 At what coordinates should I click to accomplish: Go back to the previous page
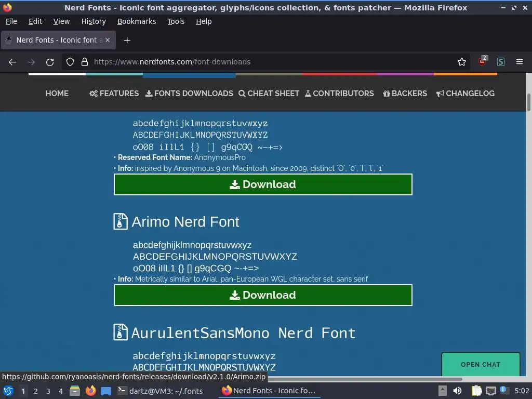click(12, 62)
